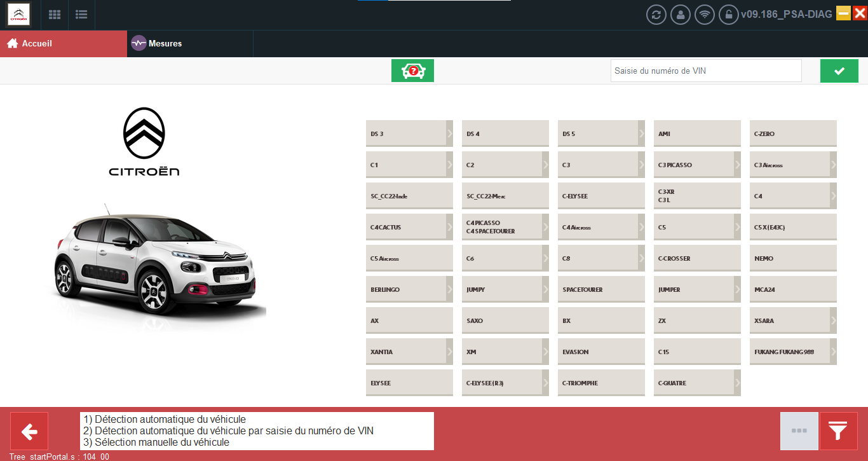Choose the C4 Aircross vehicle
Image resolution: width=868 pixels, height=461 pixels.
pos(601,227)
